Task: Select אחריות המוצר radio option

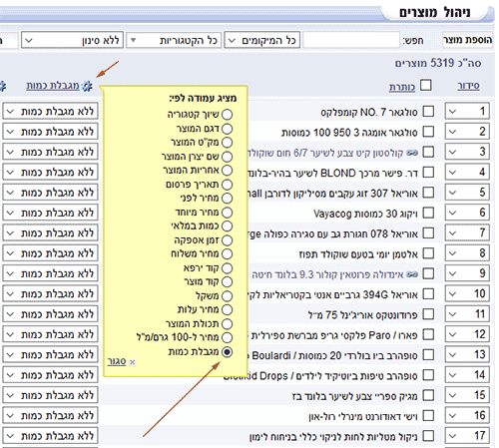Action: click(227, 171)
